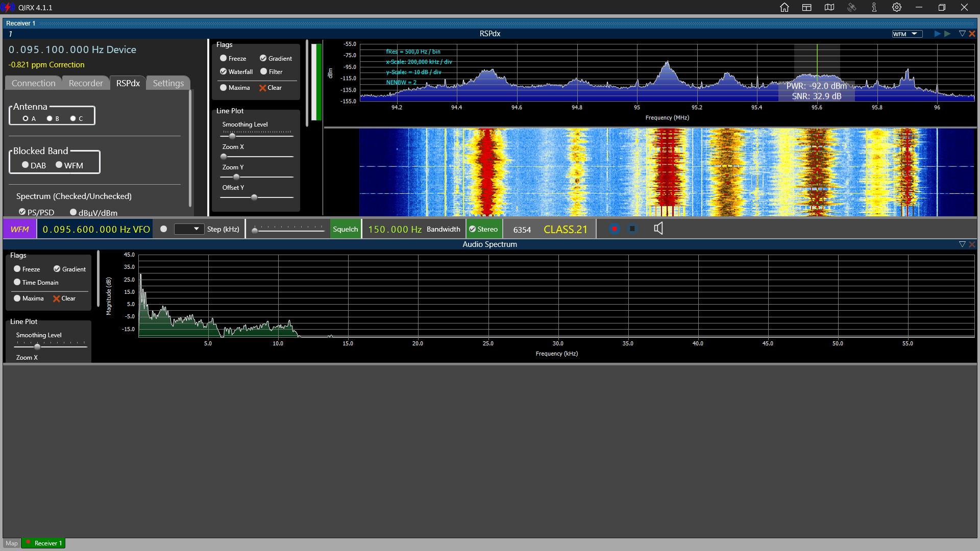Mute audio with the speaker icon
980x551 pixels.
point(658,229)
